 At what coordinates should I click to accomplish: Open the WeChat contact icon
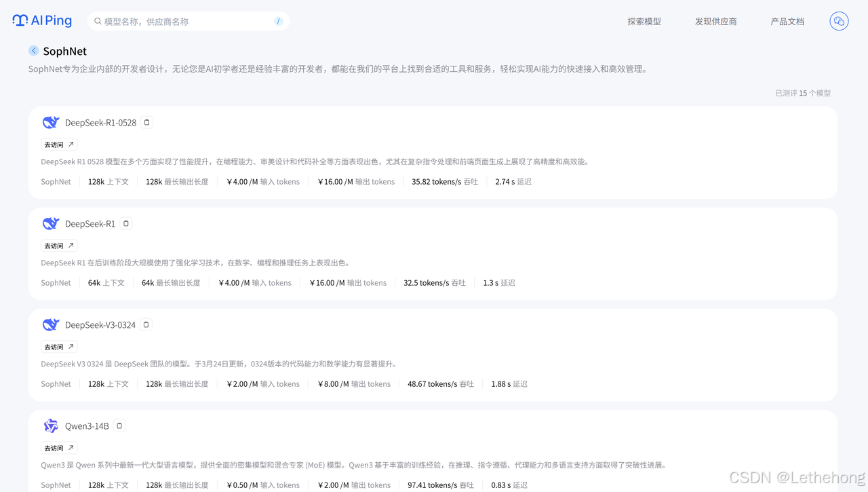click(839, 21)
